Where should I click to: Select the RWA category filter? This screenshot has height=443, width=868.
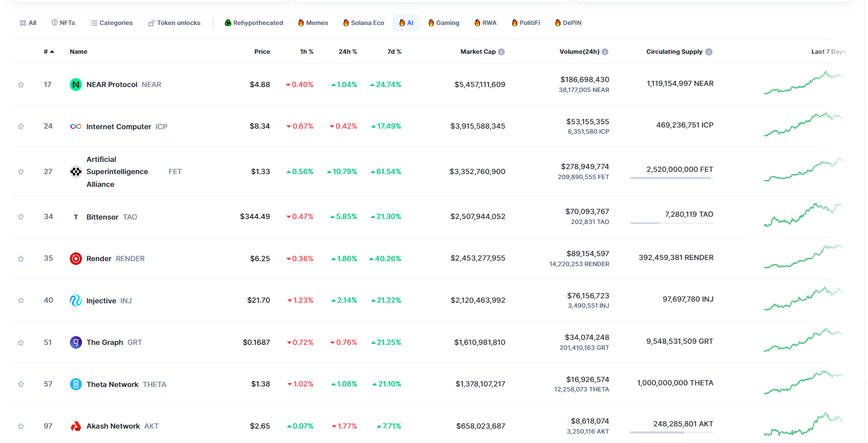pos(486,23)
